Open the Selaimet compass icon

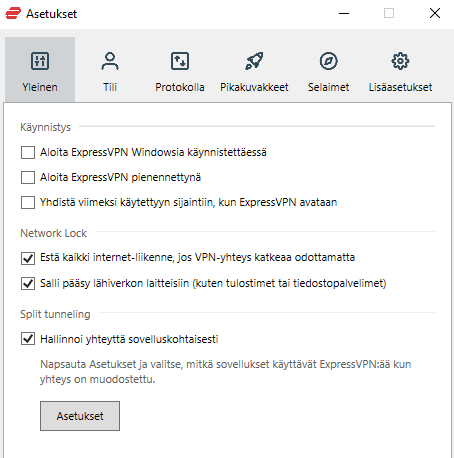(x=328, y=61)
